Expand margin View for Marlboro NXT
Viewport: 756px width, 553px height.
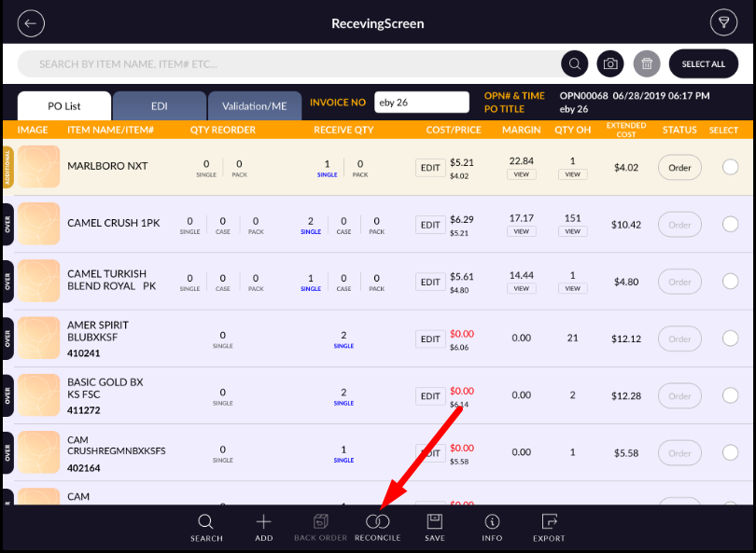pyautogui.click(x=522, y=174)
